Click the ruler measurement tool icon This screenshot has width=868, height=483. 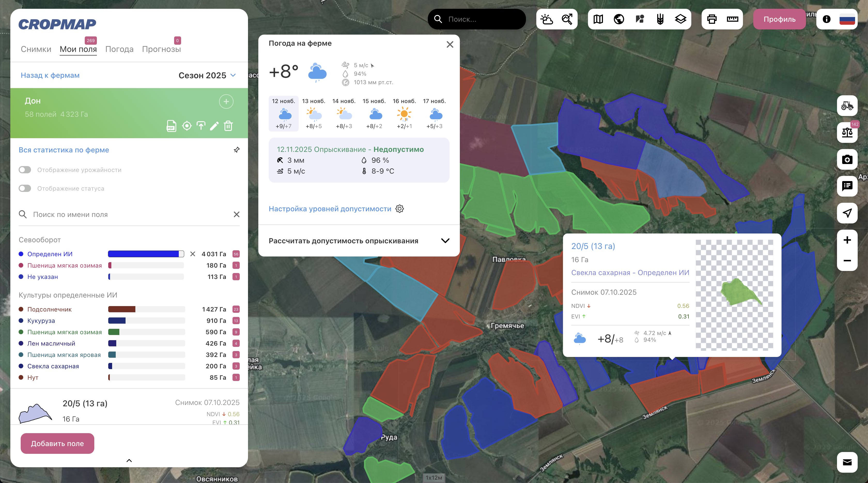click(x=732, y=19)
